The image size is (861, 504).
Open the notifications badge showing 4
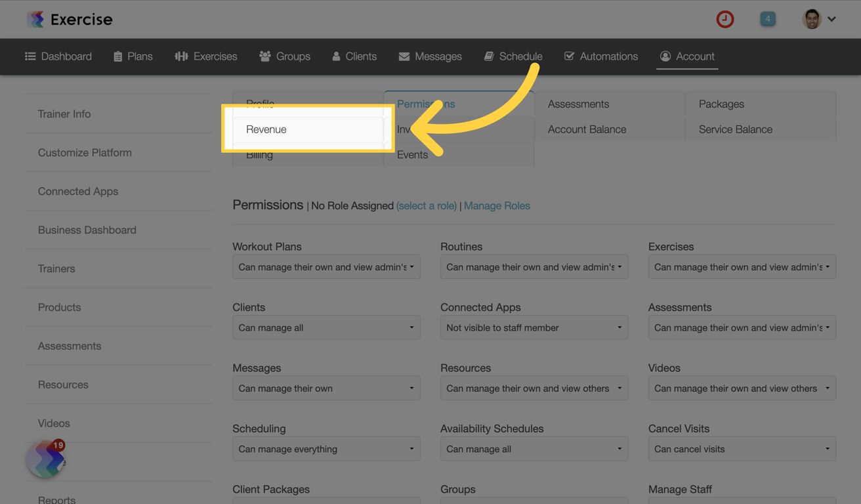(x=767, y=19)
